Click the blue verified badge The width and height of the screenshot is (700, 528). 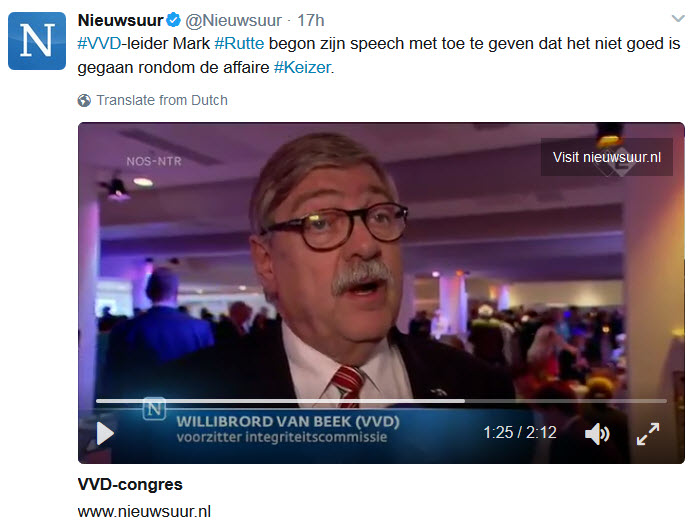pos(173,20)
